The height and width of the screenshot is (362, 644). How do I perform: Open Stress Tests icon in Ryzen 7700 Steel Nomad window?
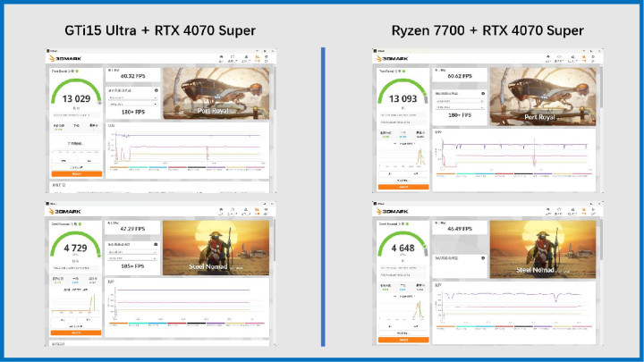572,211
